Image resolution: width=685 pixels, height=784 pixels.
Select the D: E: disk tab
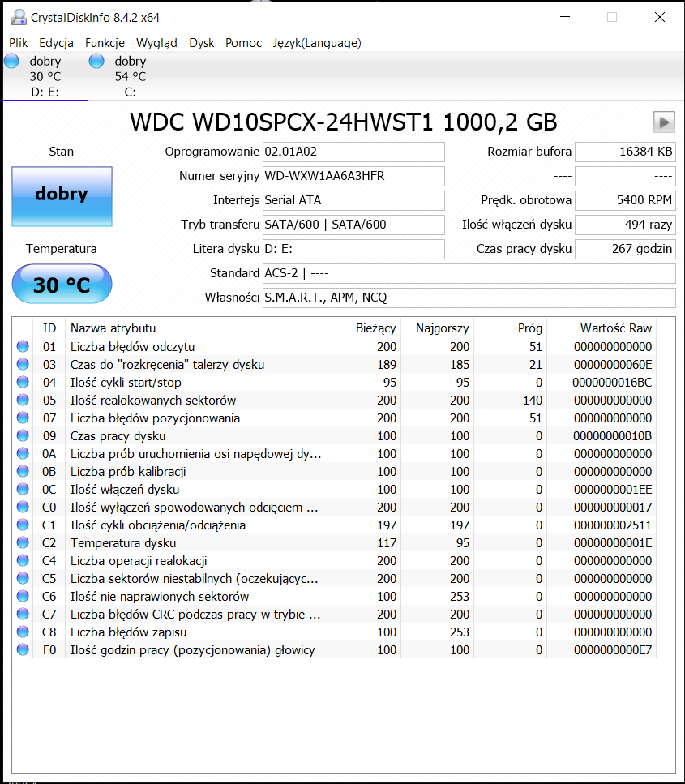tap(45, 76)
